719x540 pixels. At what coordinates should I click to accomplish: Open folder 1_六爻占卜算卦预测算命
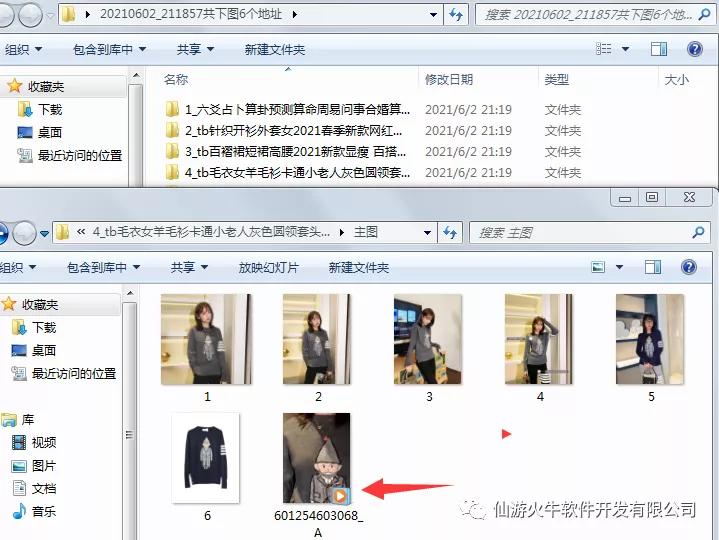288,110
